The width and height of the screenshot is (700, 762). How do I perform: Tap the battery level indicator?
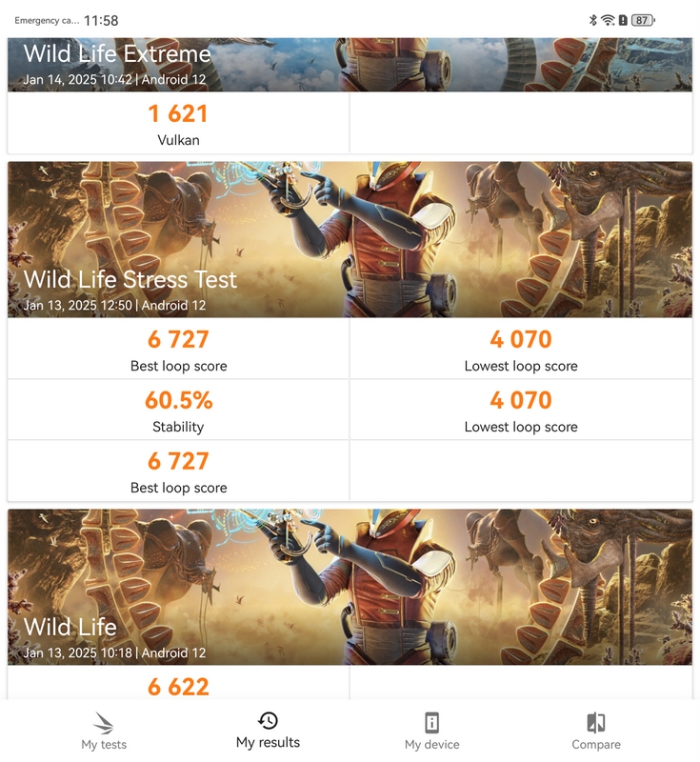643,20
